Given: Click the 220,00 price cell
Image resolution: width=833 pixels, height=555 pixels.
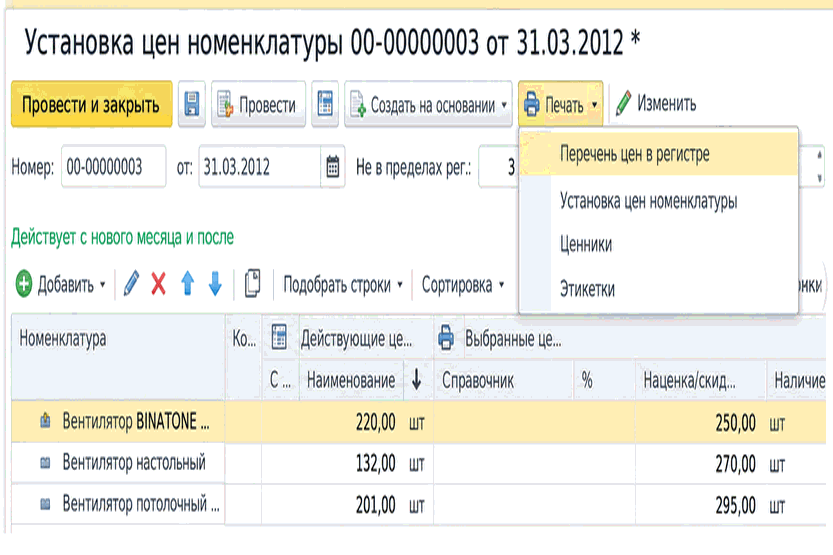Looking at the screenshot, I should 376,423.
